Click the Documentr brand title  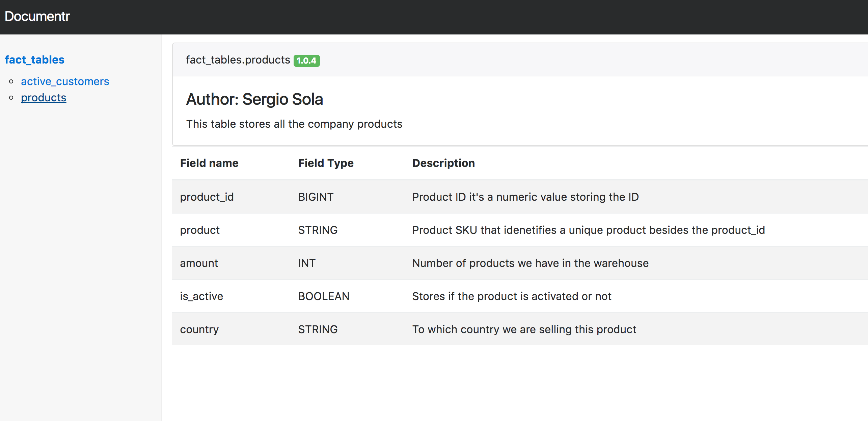37,16
